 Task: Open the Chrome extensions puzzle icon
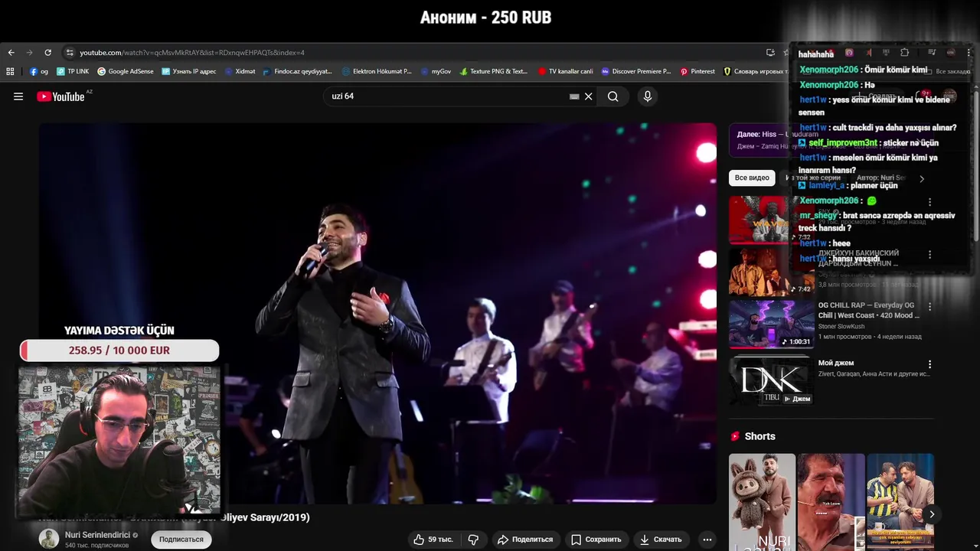point(904,53)
